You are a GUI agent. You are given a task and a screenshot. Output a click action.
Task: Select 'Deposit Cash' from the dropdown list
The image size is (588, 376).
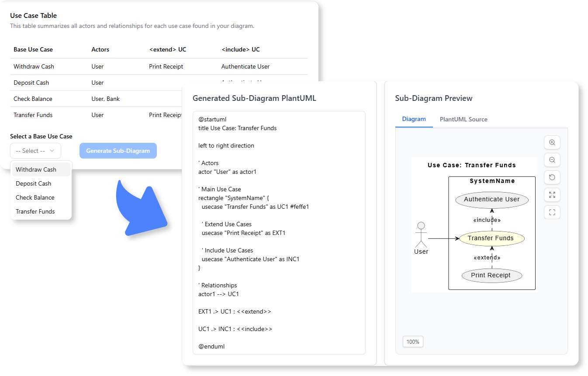[33, 183]
